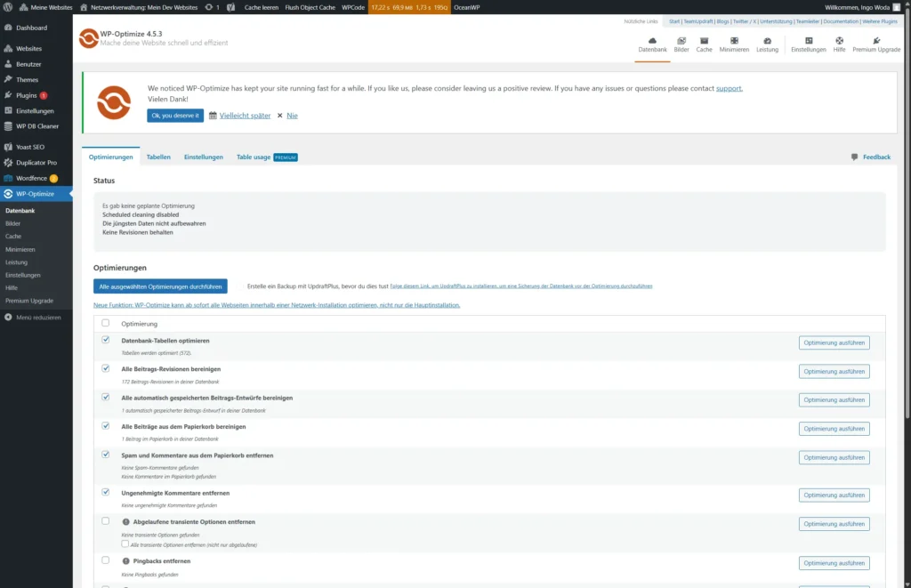Uncheck Alle Beitrags-Revisionen bereinigen
This screenshot has width=911, height=588.
pos(105,368)
